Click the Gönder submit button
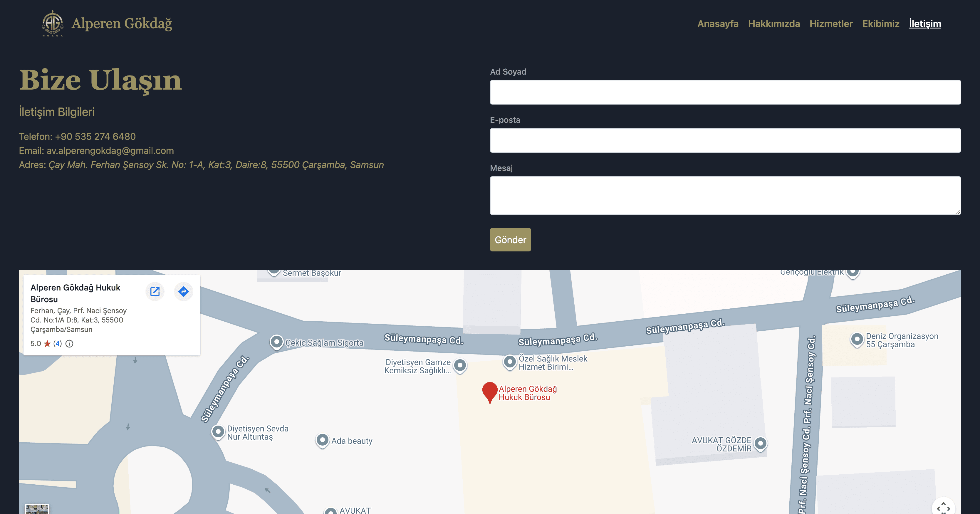Image resolution: width=980 pixels, height=514 pixels. [x=510, y=240]
